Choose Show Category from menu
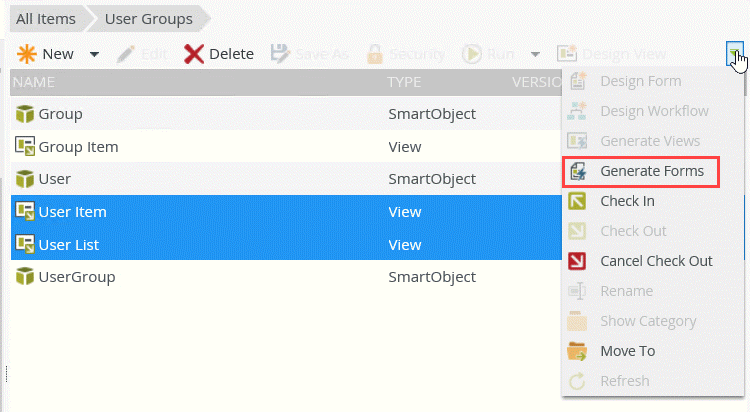Image resolution: width=750 pixels, height=412 pixels. coord(648,321)
